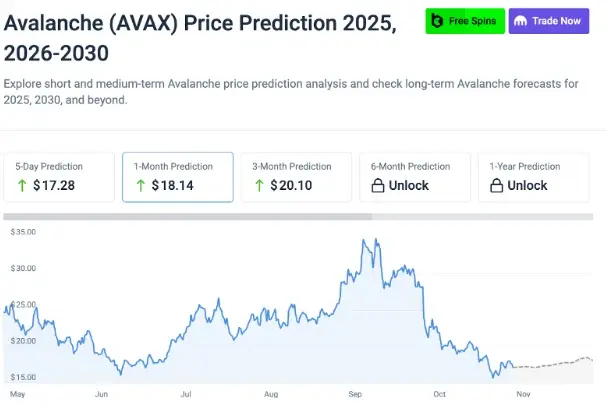This screenshot has width=607, height=407.
Task: Click the $35.00 y-axis label
Action: tap(23, 232)
